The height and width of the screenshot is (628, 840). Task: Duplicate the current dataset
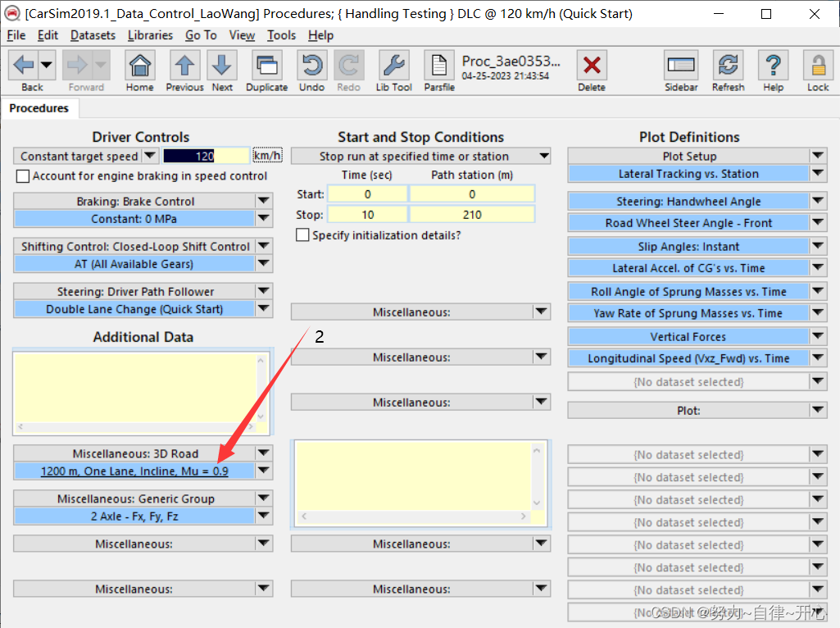267,66
